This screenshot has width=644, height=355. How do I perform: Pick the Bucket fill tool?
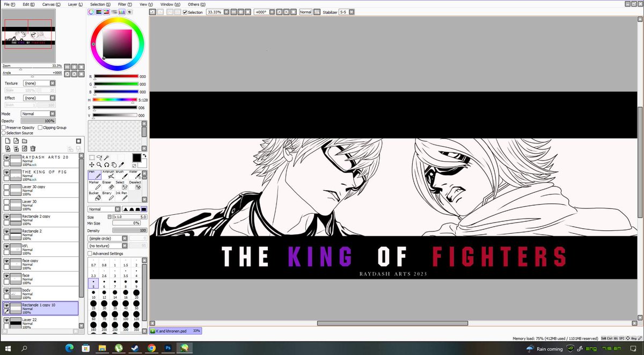click(x=96, y=197)
